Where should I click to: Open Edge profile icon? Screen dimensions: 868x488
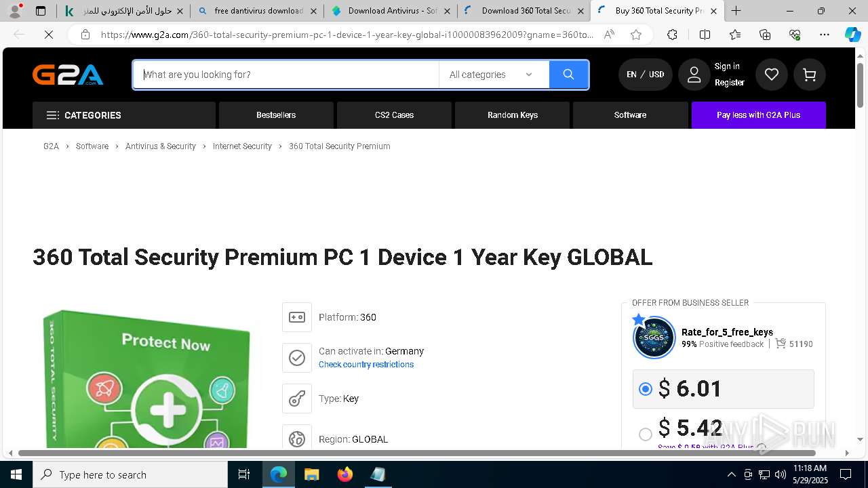click(x=15, y=11)
